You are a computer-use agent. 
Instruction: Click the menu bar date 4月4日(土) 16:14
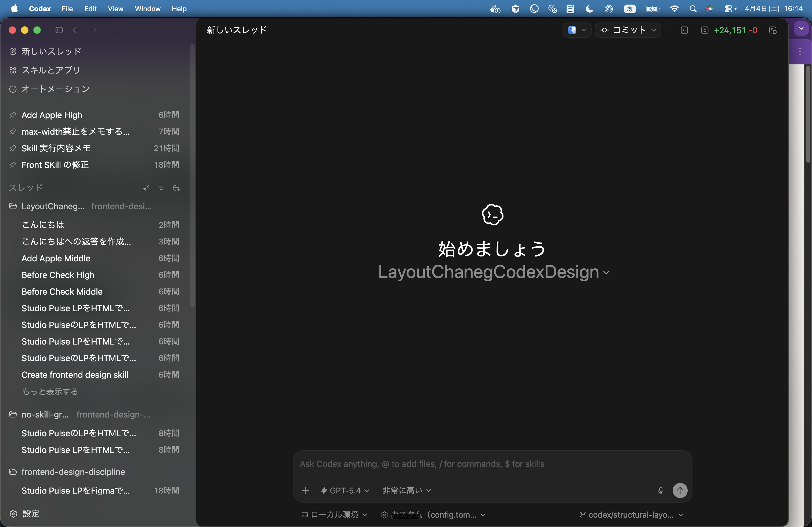[773, 9]
